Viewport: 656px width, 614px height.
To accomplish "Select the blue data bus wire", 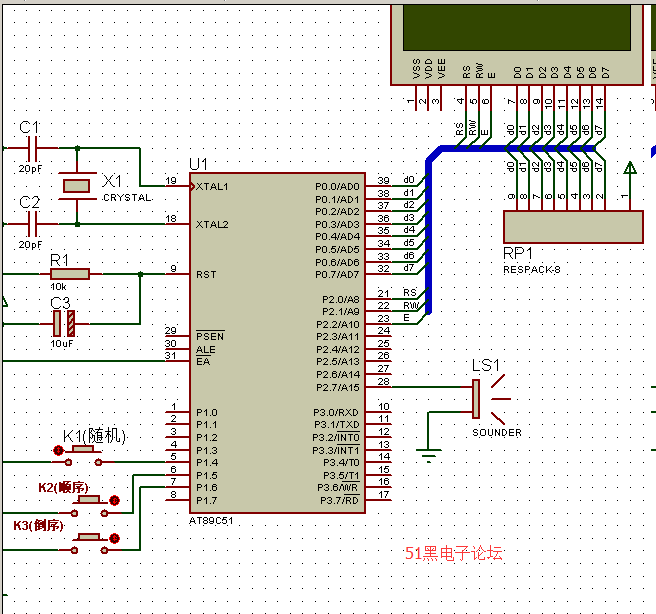I will coord(428,234).
